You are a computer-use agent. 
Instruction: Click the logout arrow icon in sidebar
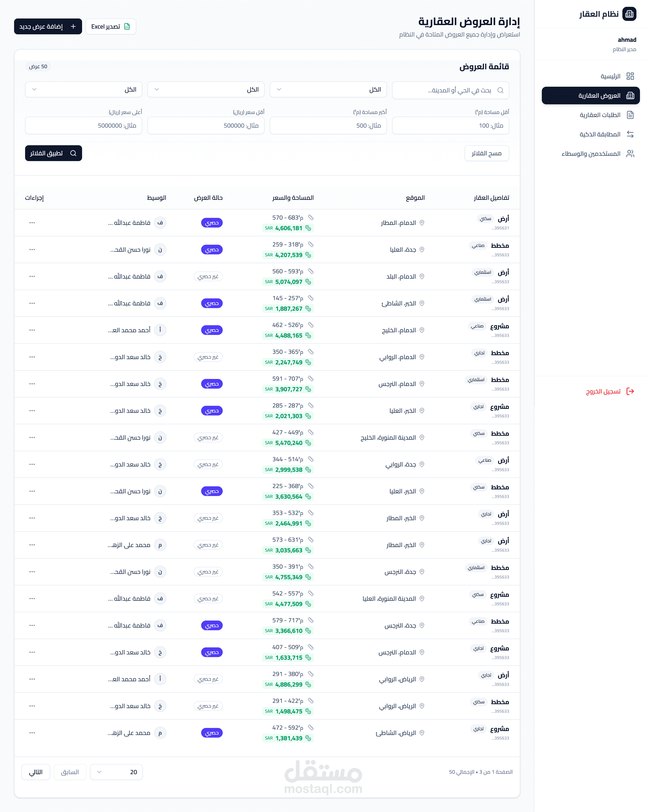click(630, 391)
